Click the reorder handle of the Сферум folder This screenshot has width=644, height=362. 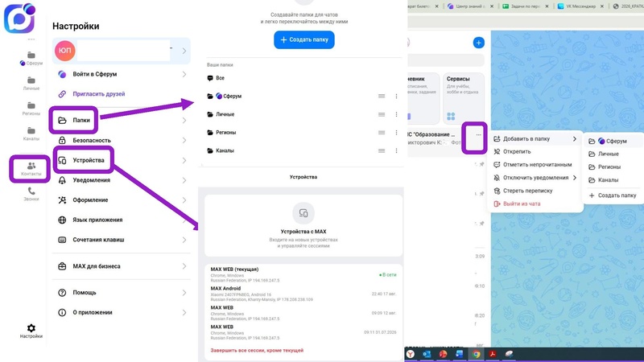click(382, 96)
